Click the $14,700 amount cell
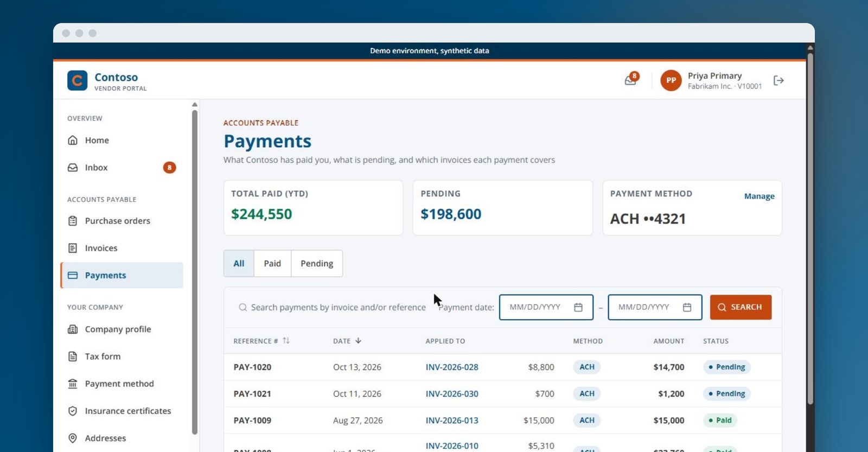The image size is (868, 452). 669,367
